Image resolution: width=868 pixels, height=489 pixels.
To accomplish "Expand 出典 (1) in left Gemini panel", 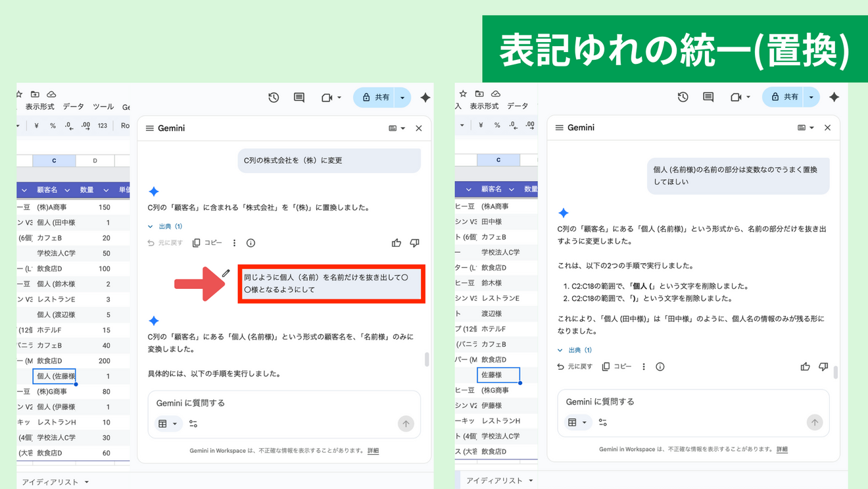I will 165,226.
